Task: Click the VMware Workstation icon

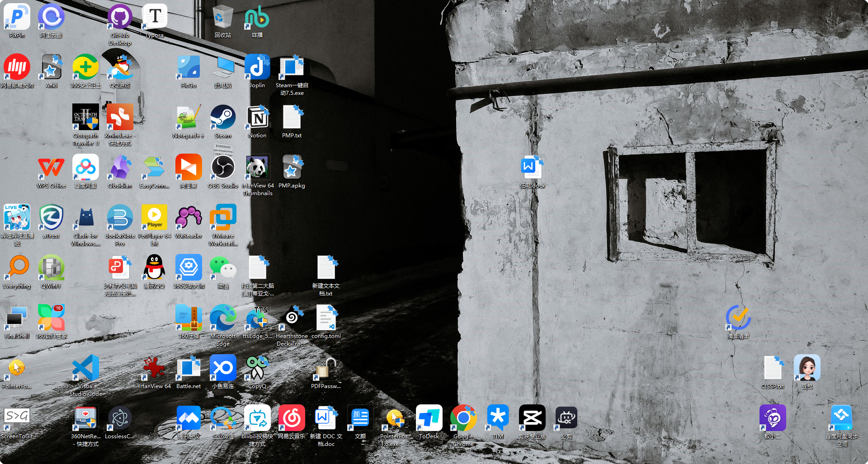Action: point(222,218)
